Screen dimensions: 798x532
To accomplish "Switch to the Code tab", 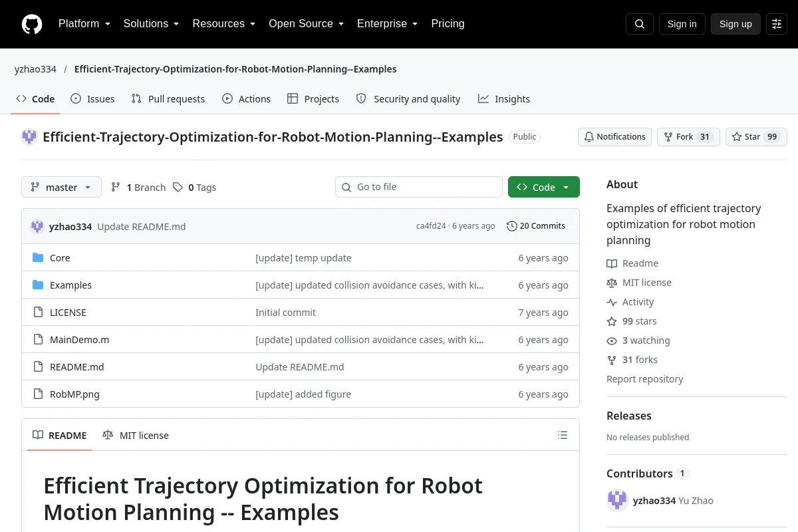I will 35,99.
